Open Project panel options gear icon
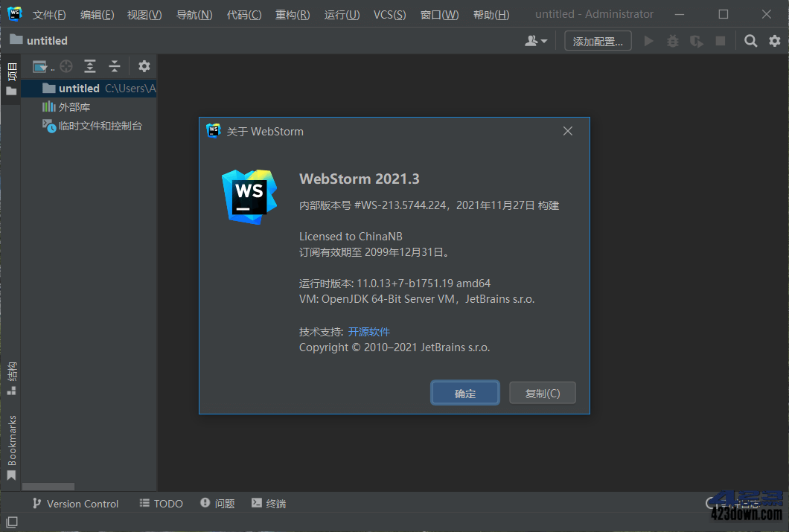 [x=144, y=66]
